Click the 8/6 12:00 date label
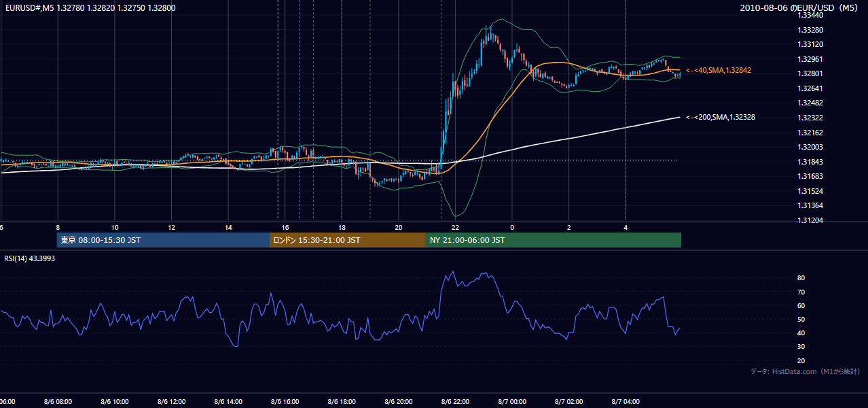This screenshot has width=868, height=408. tap(172, 402)
